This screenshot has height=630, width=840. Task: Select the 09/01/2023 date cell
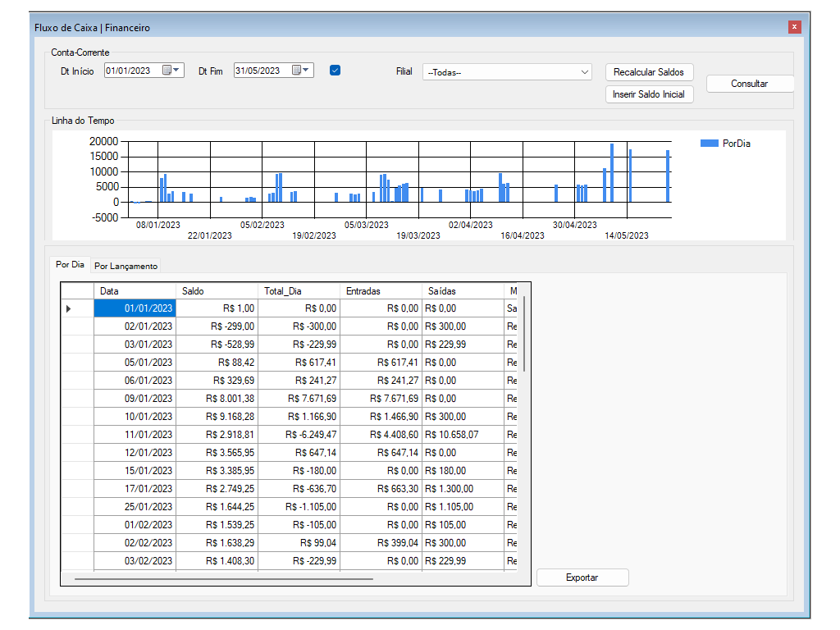pos(135,399)
